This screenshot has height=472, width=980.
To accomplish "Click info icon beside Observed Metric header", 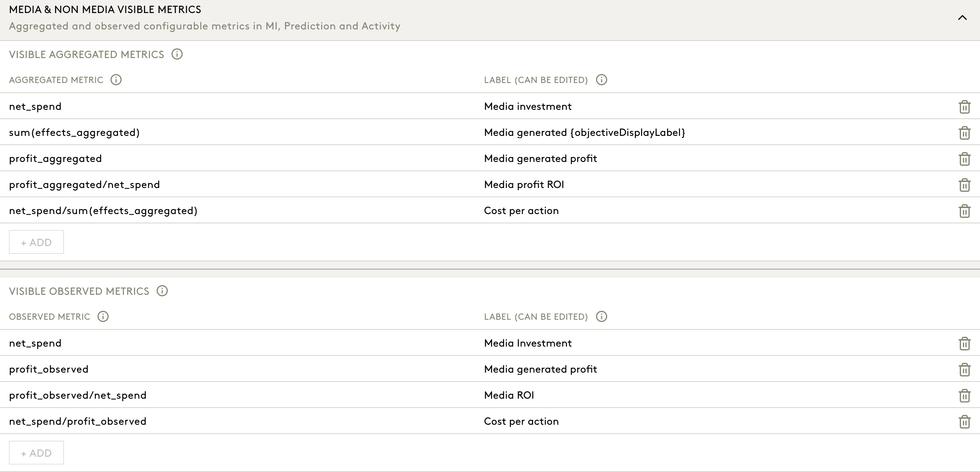I will [x=103, y=316].
